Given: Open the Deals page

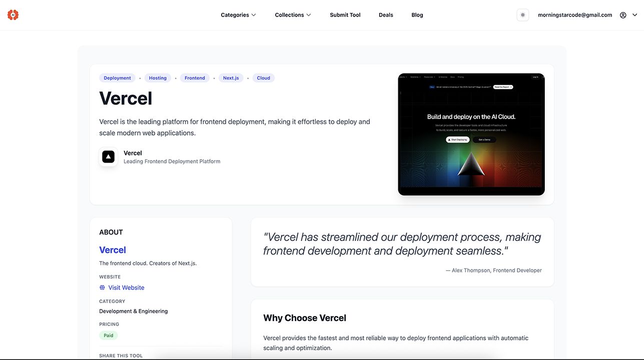Looking at the screenshot, I should [x=386, y=15].
